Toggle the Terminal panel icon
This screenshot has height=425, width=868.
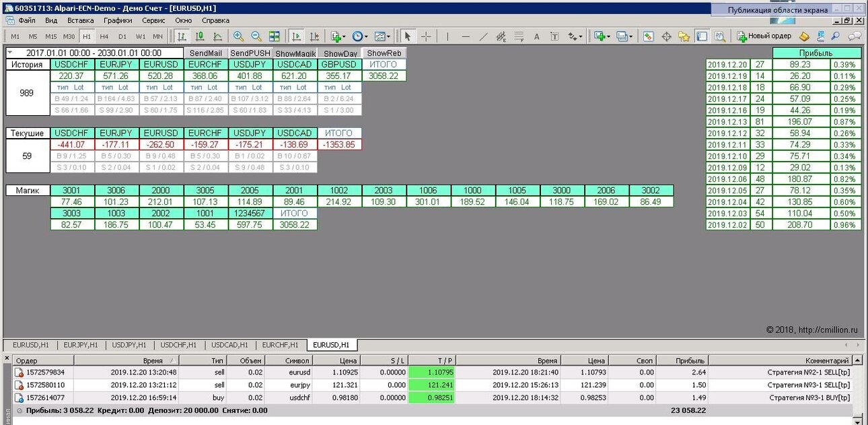point(702,36)
